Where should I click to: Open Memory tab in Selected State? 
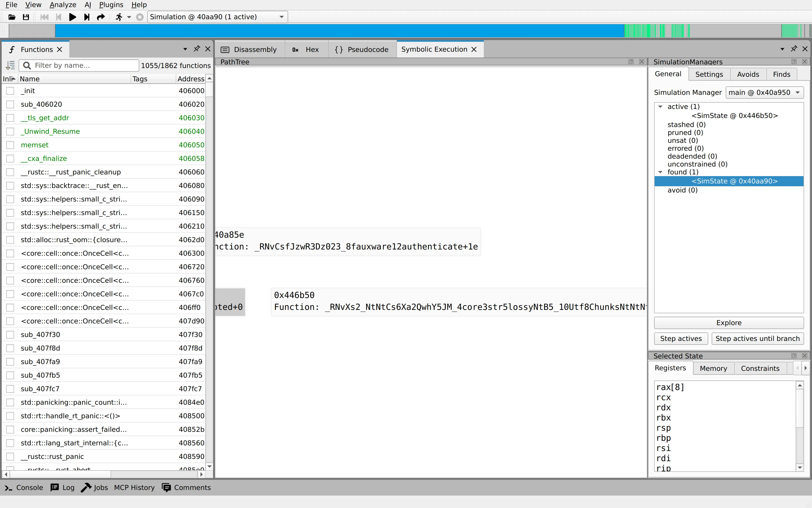713,369
